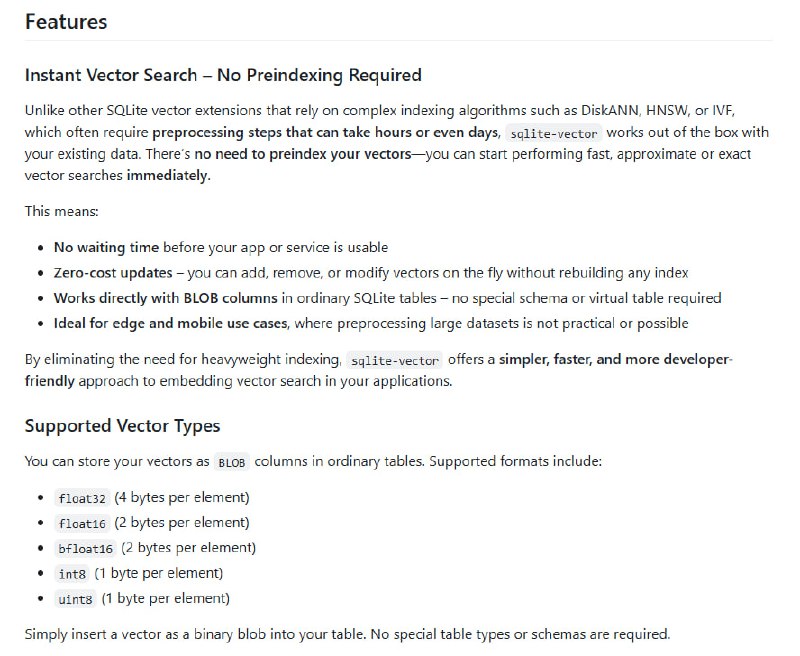Click sqlite-vector code tag in first paragraph

click(553, 134)
